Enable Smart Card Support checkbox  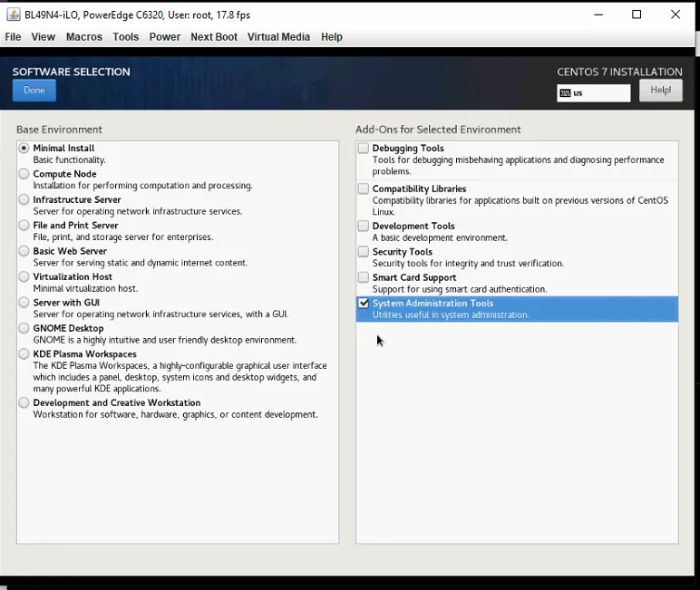tap(364, 277)
